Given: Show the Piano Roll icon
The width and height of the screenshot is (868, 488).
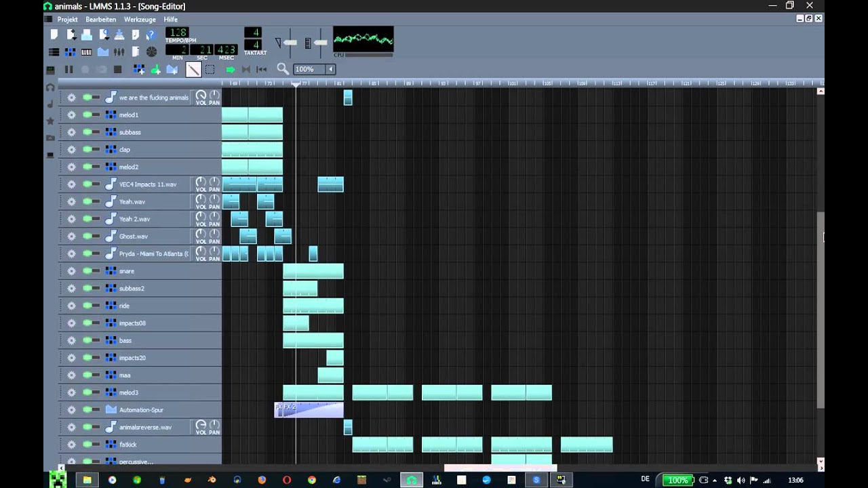Looking at the screenshot, I should [87, 52].
